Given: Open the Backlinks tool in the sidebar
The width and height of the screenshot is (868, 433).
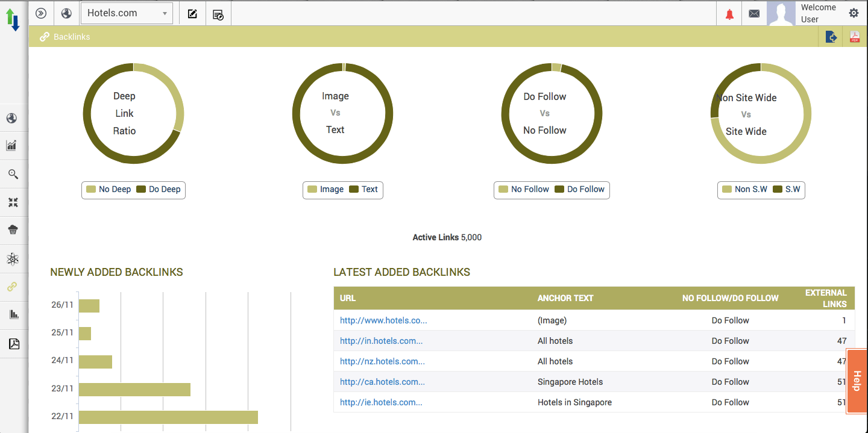Looking at the screenshot, I should 13,287.
